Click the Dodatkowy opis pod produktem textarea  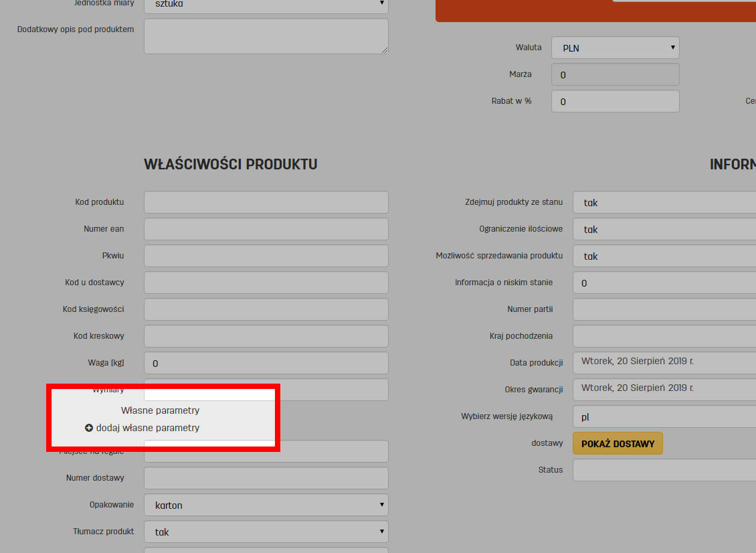coord(266,36)
